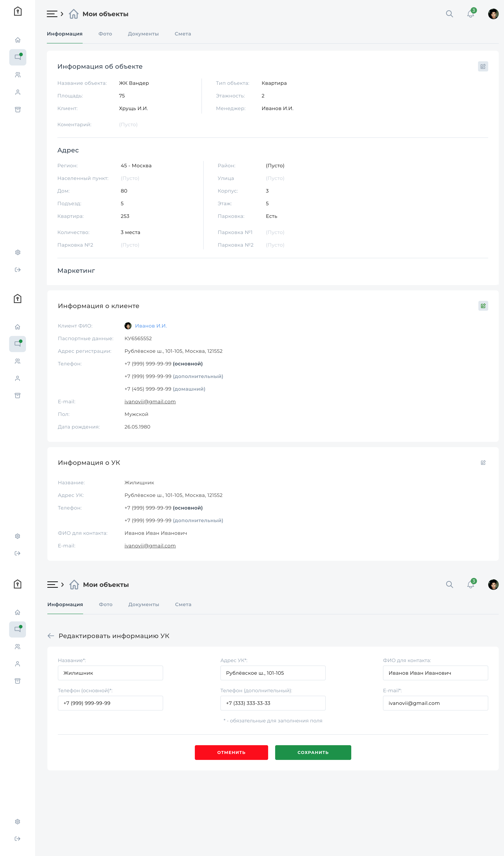This screenshot has height=856, width=504.
Task: Open user avatar on the УК edit screen header
Action: pyautogui.click(x=493, y=585)
